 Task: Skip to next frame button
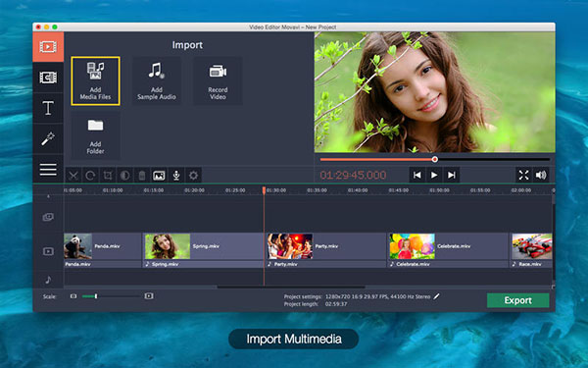(451, 175)
